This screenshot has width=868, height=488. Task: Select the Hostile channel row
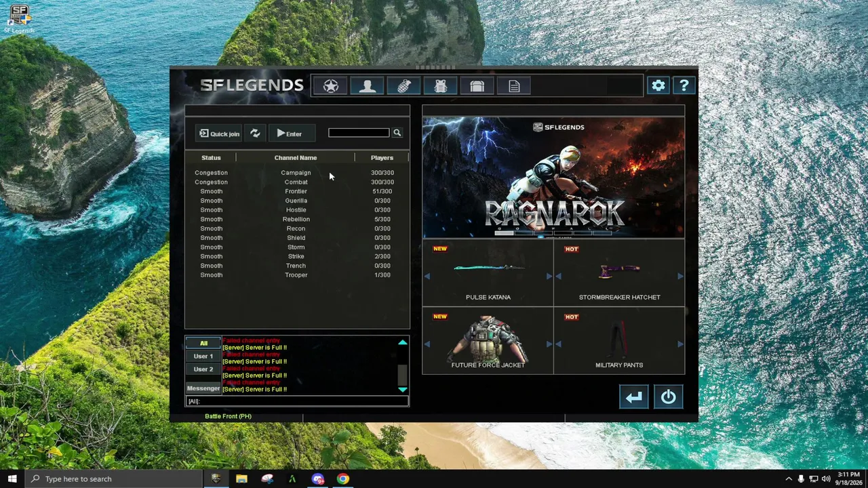point(297,210)
